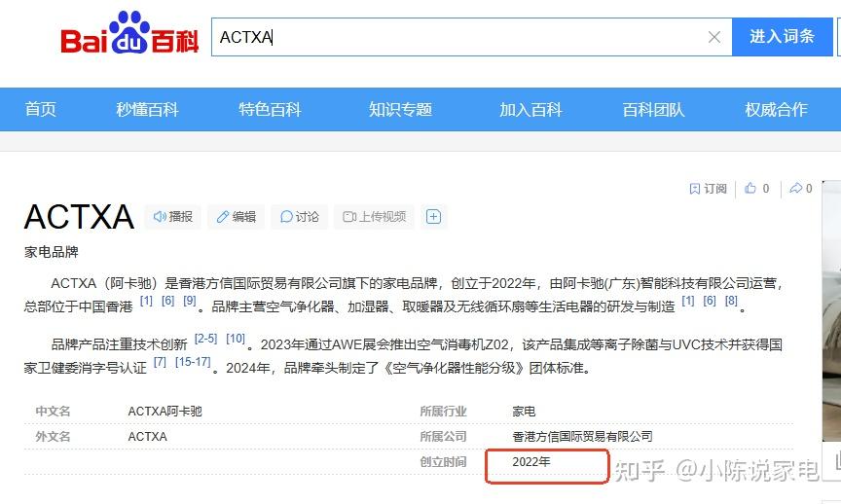Screen dimensions: 841x504
Task: Open the 百科团队 navigation tab
Action: pos(653,109)
